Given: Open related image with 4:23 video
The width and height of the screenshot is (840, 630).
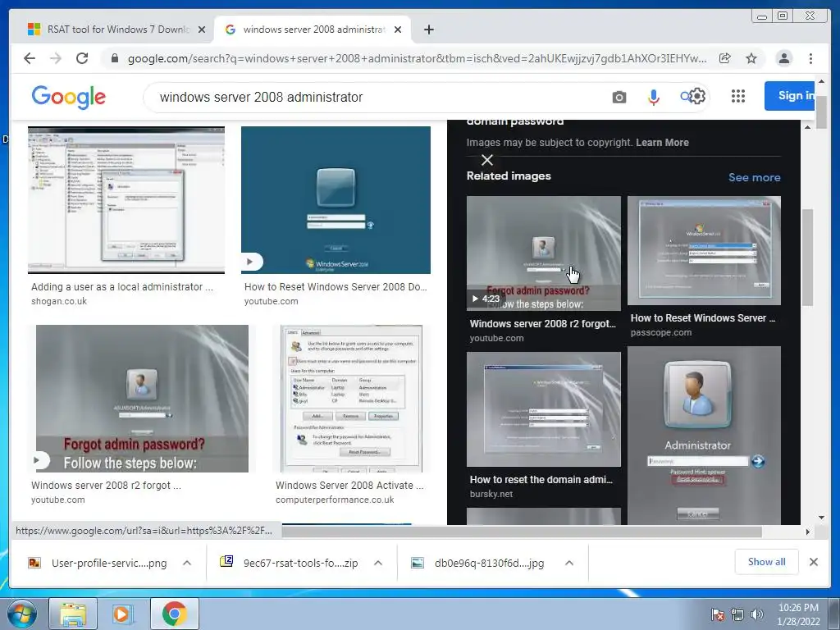Looking at the screenshot, I should pos(544,253).
